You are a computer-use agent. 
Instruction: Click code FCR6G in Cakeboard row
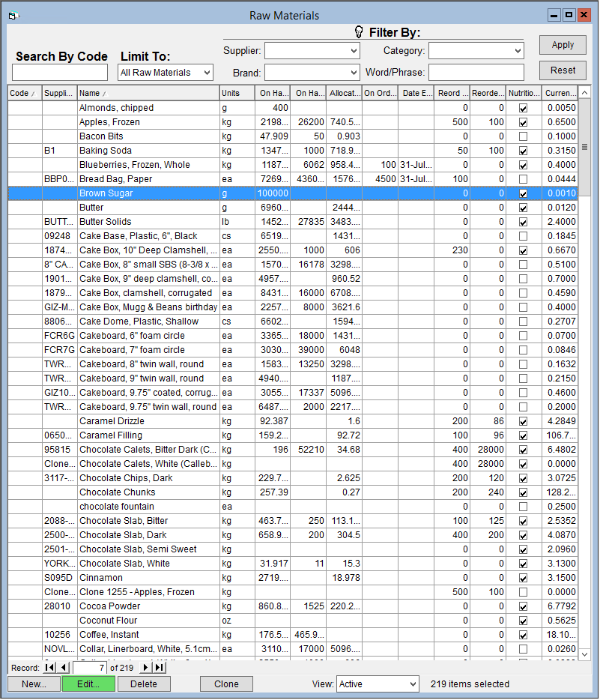click(x=59, y=336)
